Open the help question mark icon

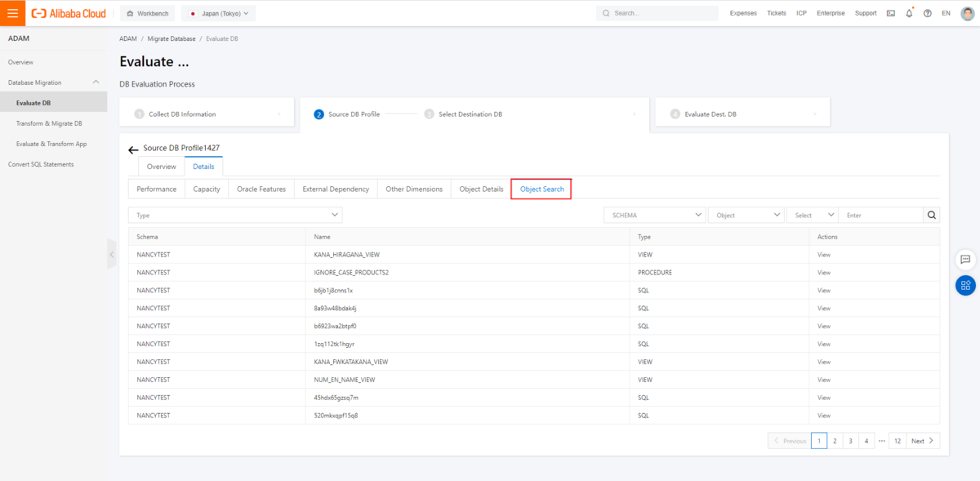coord(928,13)
